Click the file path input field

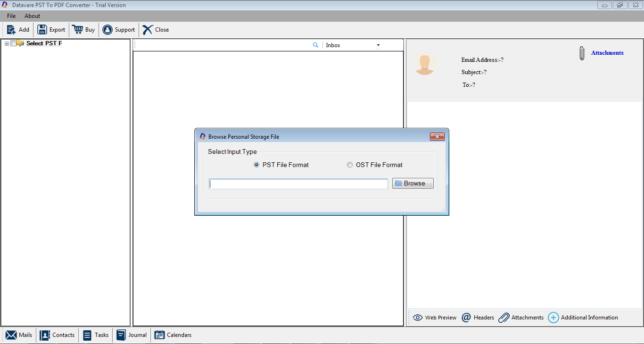[x=298, y=184]
